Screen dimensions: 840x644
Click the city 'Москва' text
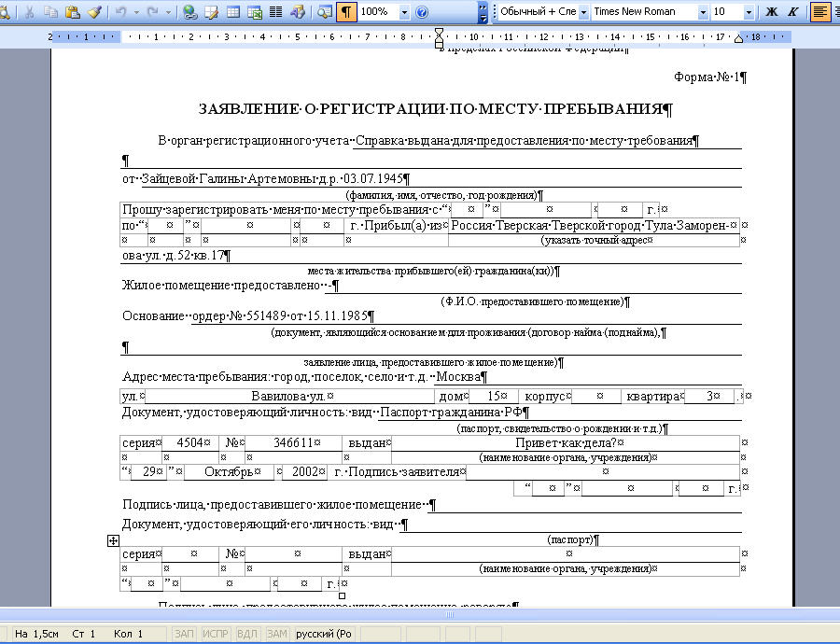[x=458, y=377]
